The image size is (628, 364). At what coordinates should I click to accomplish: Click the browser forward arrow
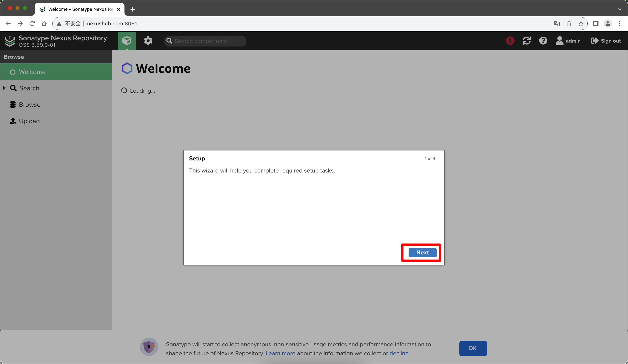(x=20, y=23)
